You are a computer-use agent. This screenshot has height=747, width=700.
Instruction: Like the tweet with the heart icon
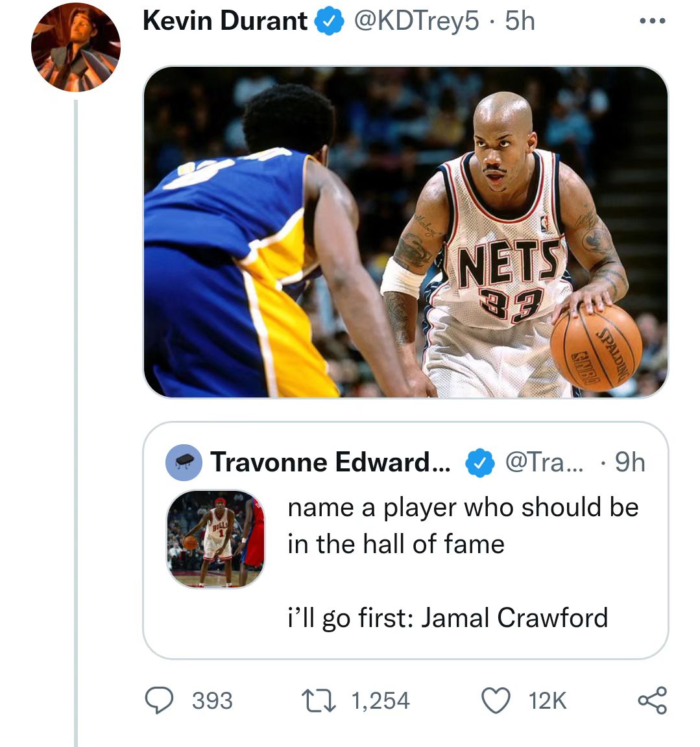(x=496, y=701)
